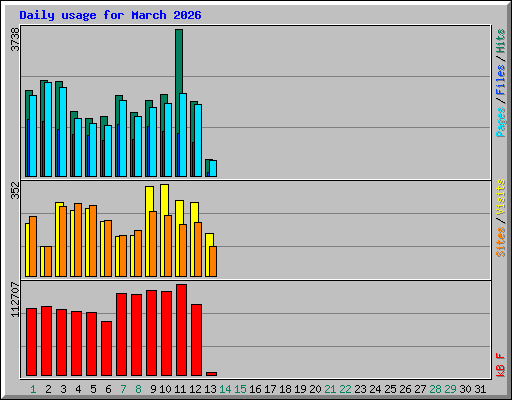Click the red KB bar for day 6

pos(106,348)
